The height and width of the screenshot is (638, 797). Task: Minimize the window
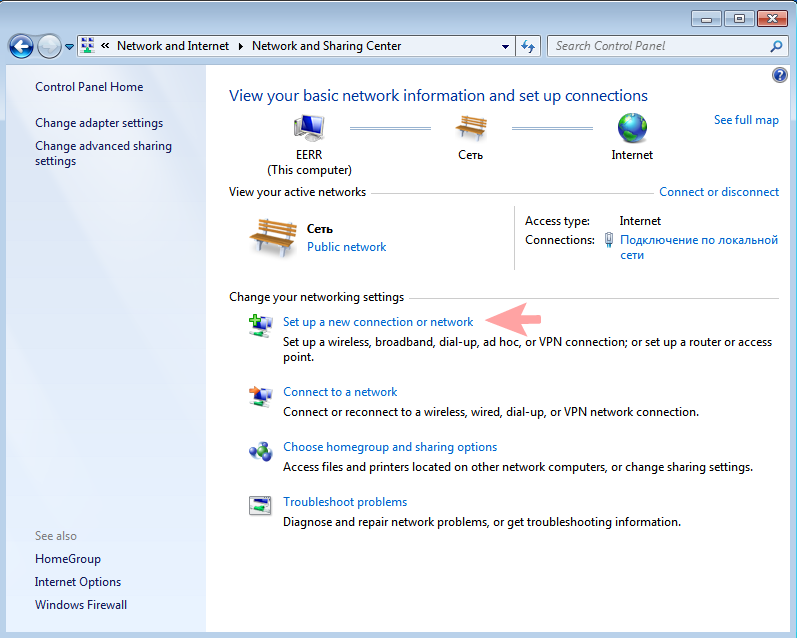coord(706,19)
